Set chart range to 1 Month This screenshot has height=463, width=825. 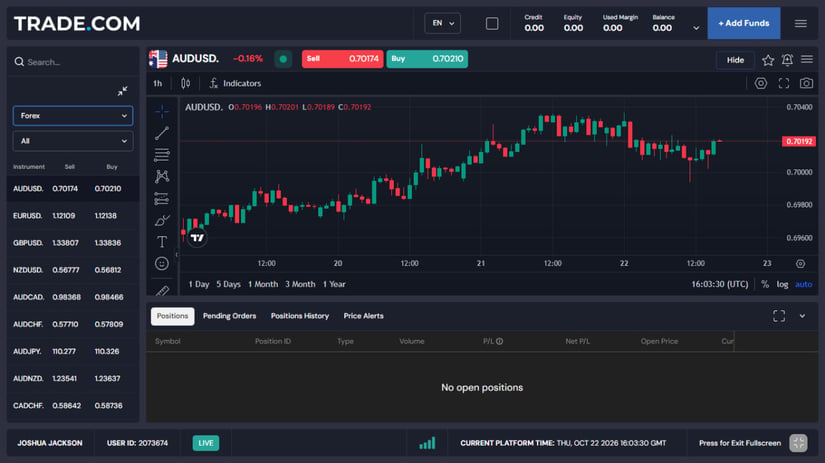click(263, 284)
